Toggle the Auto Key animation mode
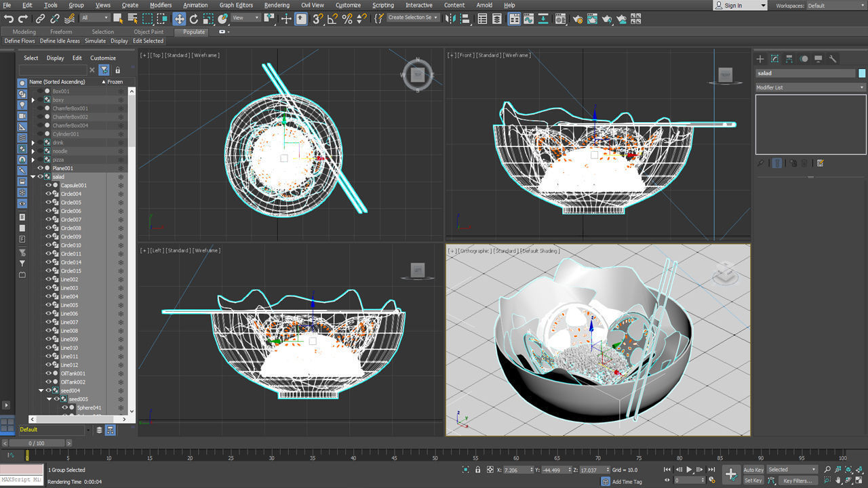868x488 pixels. coord(753,470)
